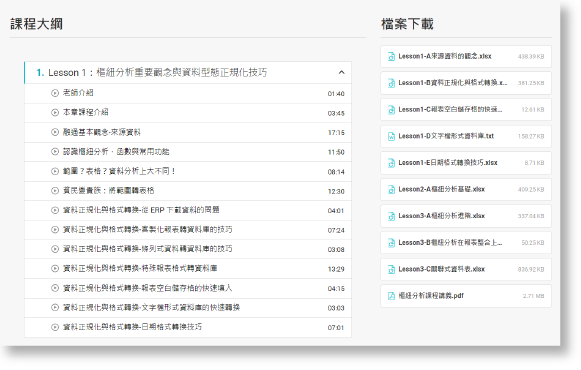Download Lesson1-B 資料正規化 xlsx file
Image resolution: width=581 pixels, height=370 pixels.
click(x=466, y=83)
